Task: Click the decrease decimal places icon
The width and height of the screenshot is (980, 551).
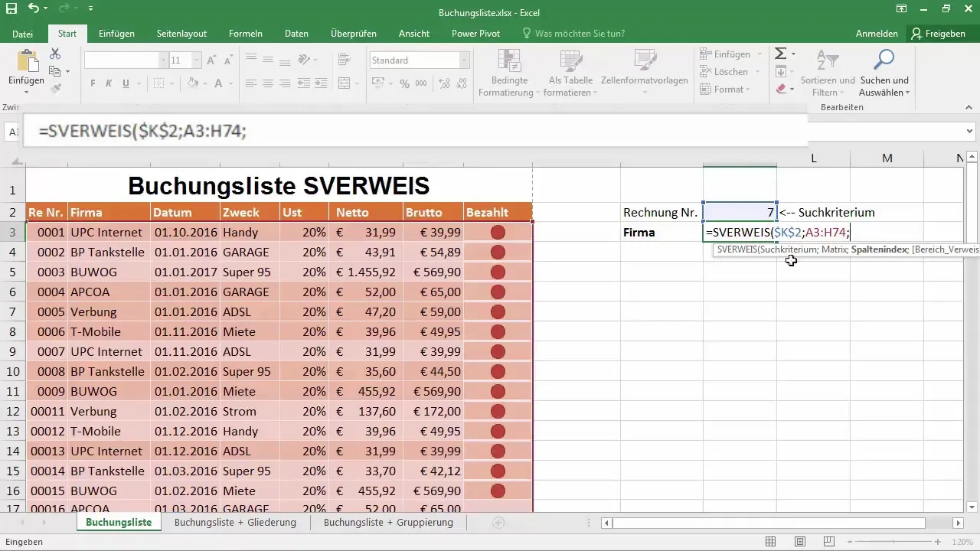Action: [x=462, y=83]
